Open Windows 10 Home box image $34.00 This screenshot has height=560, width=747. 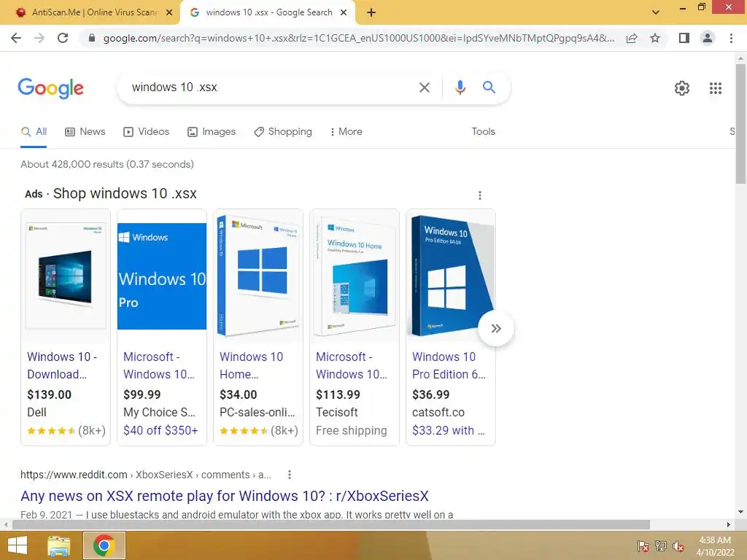click(x=258, y=275)
